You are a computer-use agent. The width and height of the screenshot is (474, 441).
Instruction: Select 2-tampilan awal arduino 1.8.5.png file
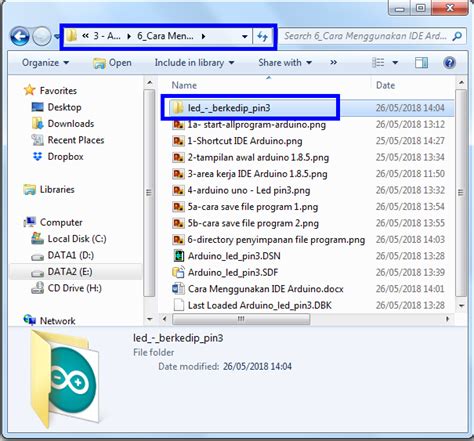click(x=258, y=157)
